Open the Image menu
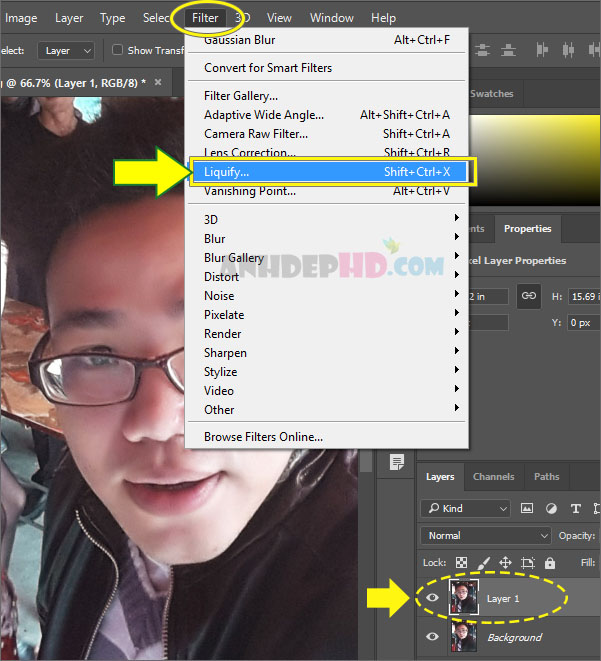601x661 pixels. point(21,18)
